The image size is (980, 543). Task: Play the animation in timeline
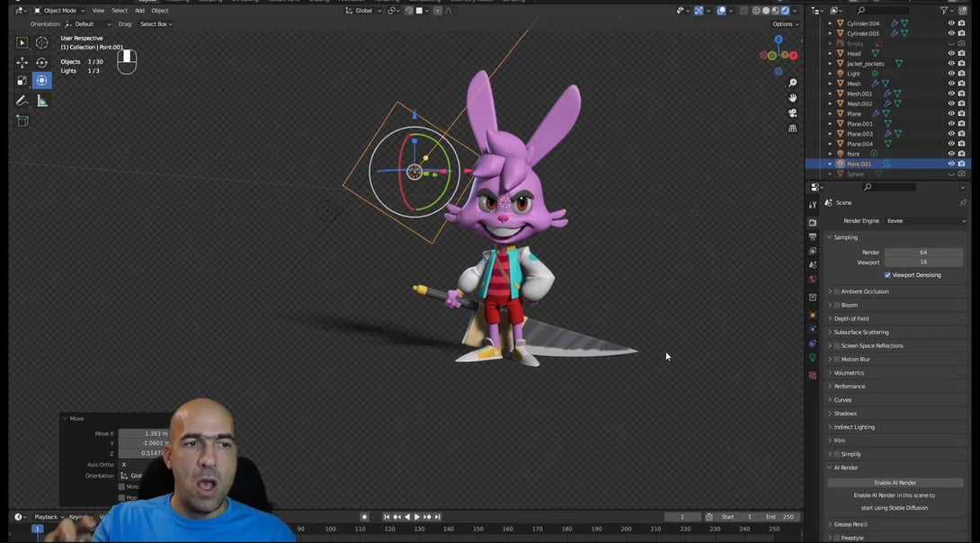point(417,518)
